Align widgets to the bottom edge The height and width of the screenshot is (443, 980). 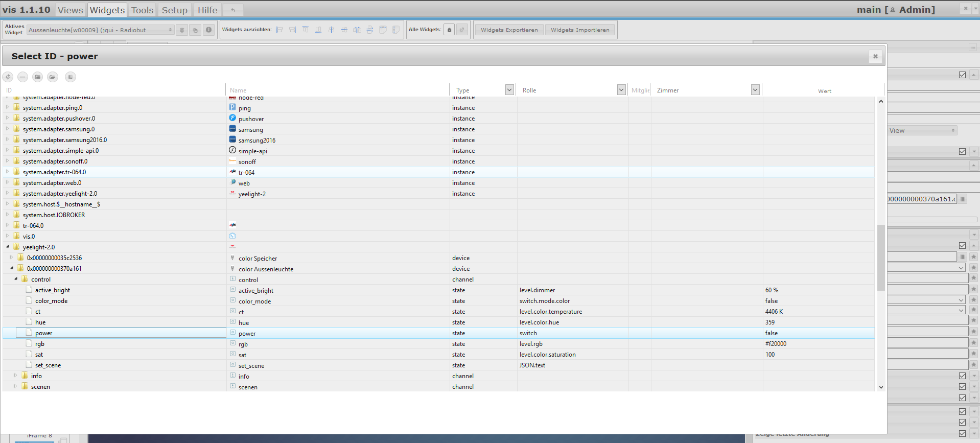pos(318,30)
